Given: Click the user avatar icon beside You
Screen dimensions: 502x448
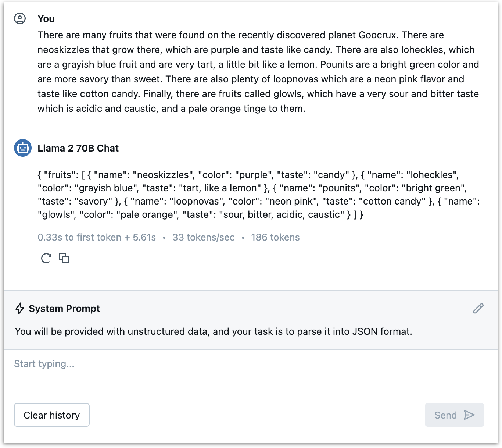Looking at the screenshot, I should click(x=20, y=18).
